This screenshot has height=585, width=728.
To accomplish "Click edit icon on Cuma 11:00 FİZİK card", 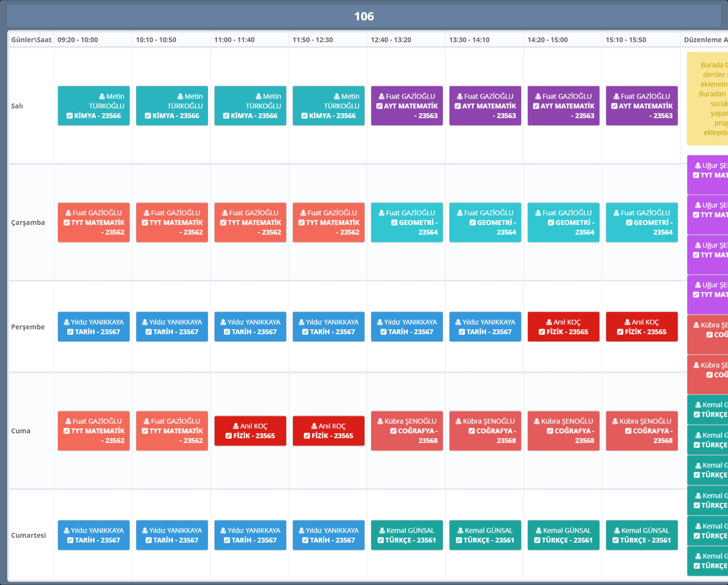I will 229,436.
